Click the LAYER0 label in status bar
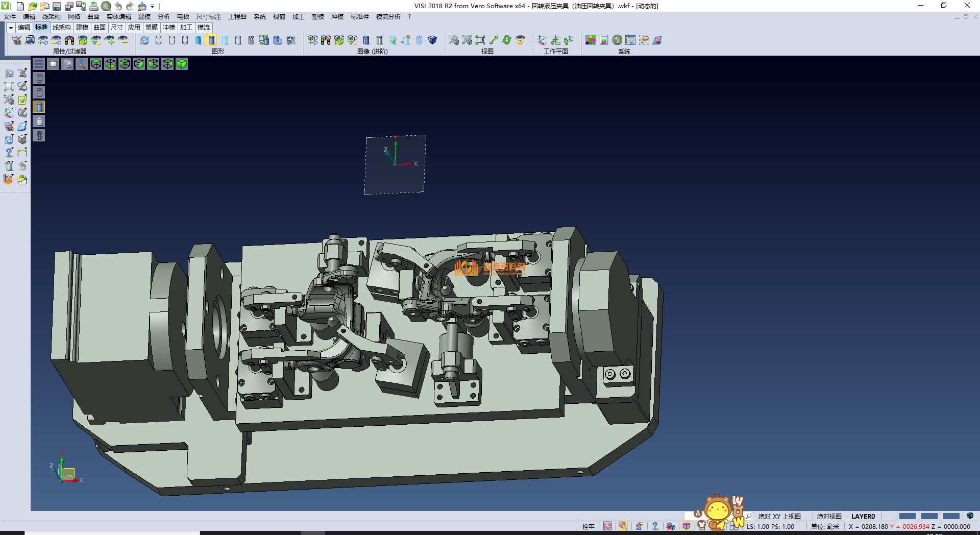The height and width of the screenshot is (535, 980). [863, 516]
